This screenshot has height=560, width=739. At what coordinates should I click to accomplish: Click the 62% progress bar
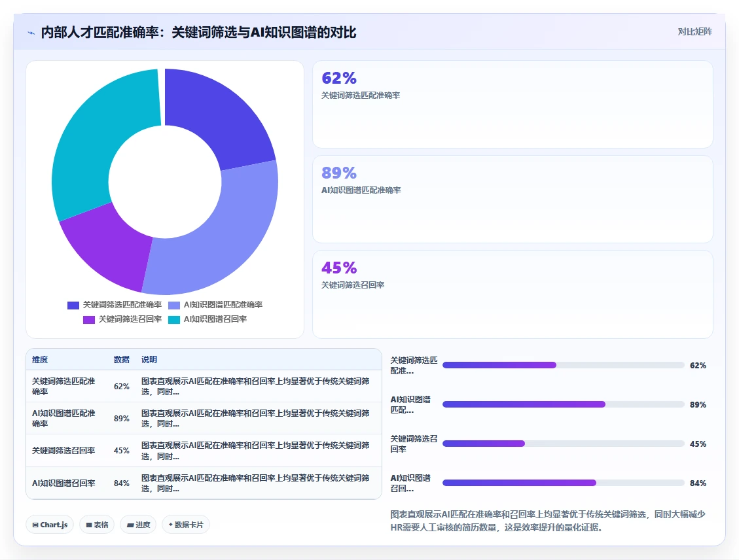(x=563, y=365)
